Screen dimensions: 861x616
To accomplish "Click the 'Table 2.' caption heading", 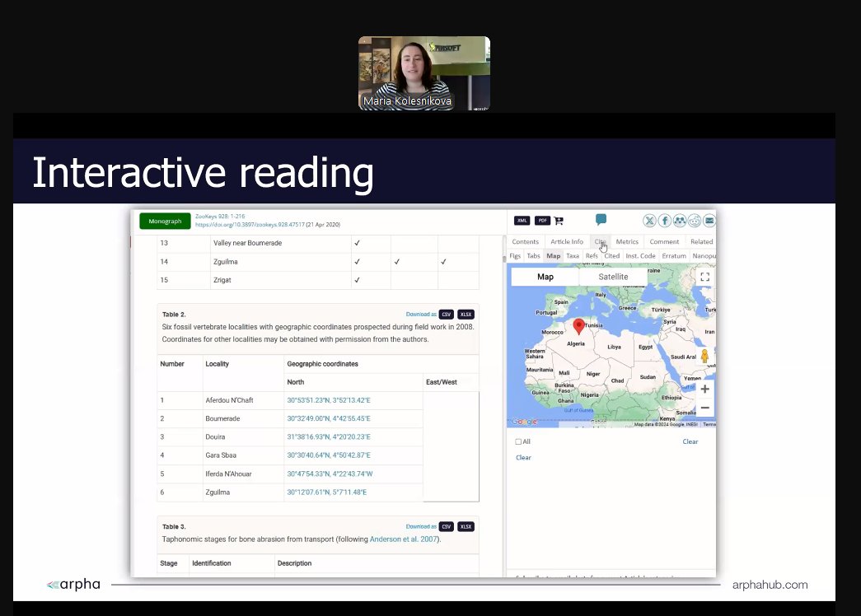I will click(x=174, y=315).
